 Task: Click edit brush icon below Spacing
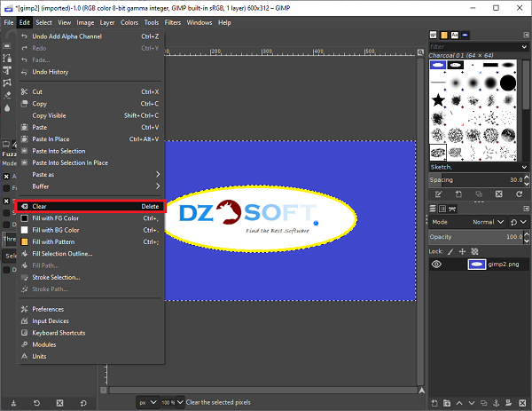438,194
